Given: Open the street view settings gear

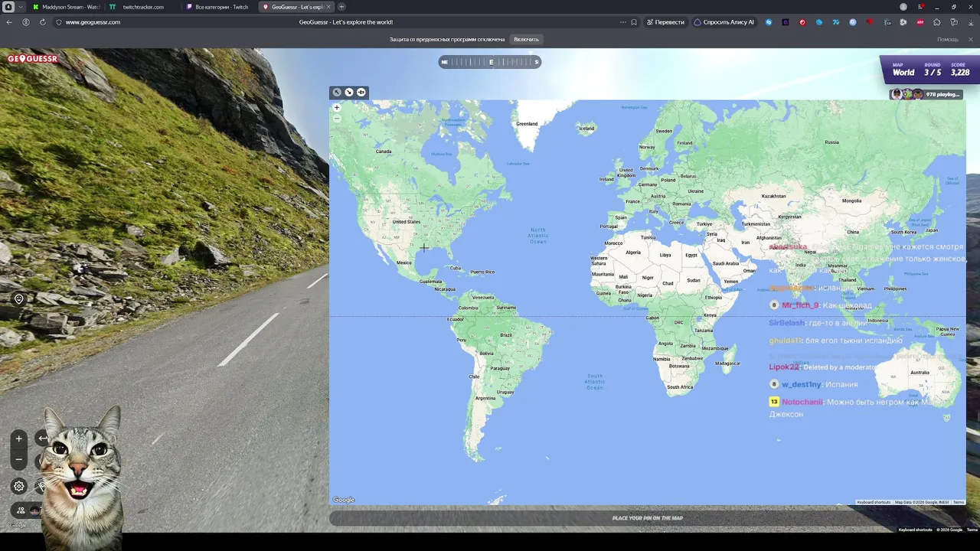Looking at the screenshot, I should [x=19, y=486].
